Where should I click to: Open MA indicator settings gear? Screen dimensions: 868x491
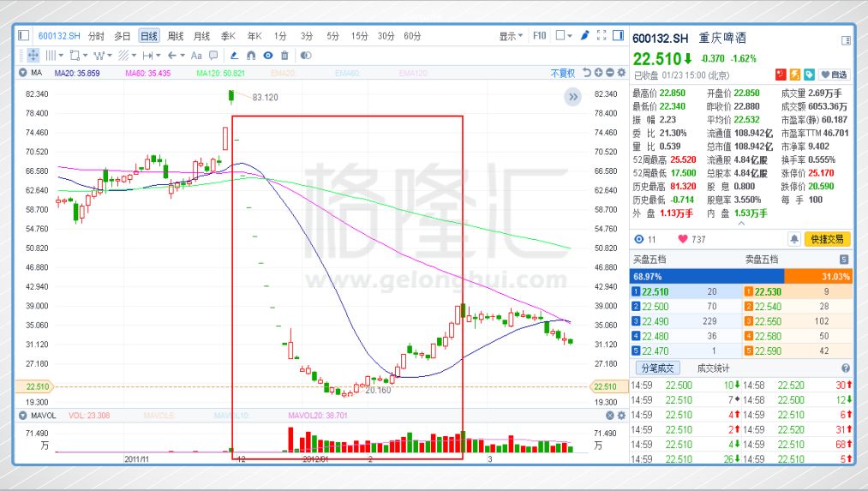(621, 73)
